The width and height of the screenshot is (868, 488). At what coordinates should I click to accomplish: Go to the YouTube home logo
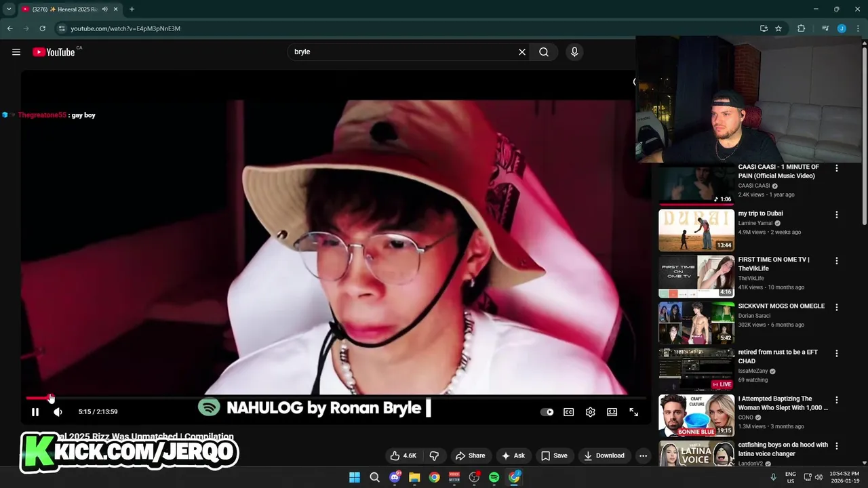54,52
